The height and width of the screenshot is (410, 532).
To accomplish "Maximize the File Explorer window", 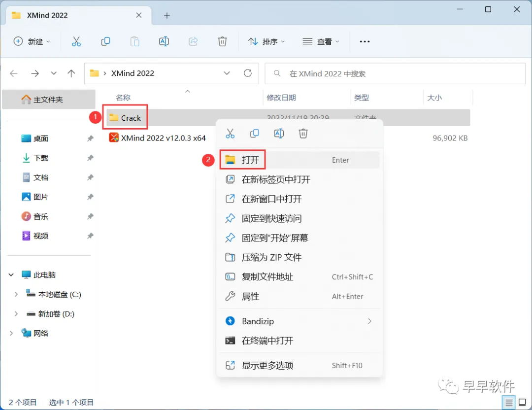I will [488, 9].
